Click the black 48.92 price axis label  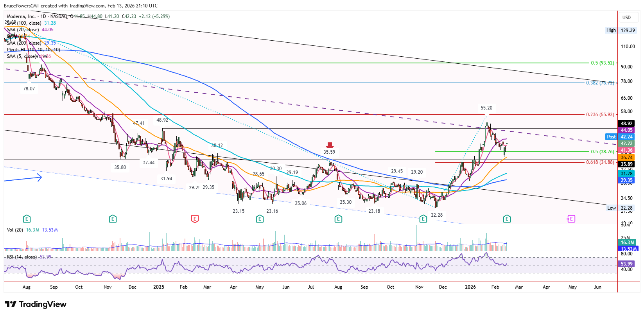(x=626, y=124)
